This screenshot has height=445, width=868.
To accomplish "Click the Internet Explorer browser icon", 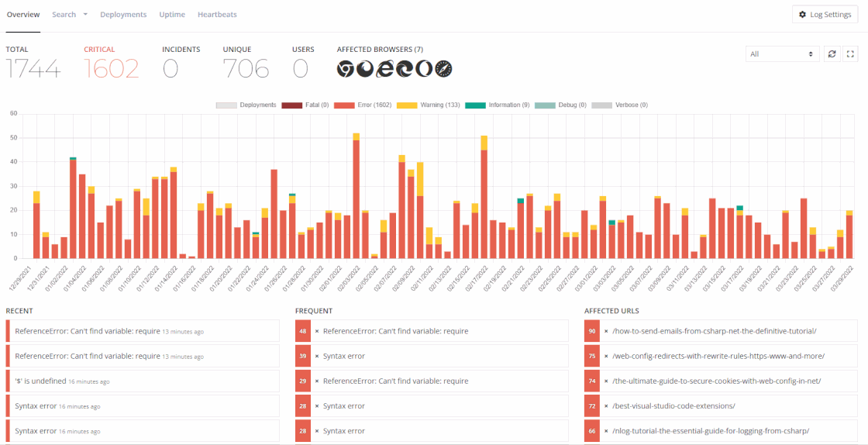I will (384, 69).
